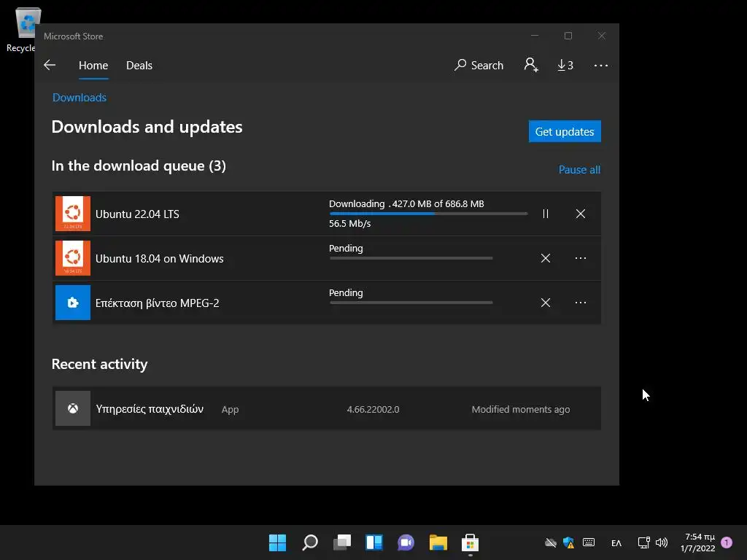
Task: Click the Ubuntu 18.04 pending progress bar
Action: (411, 258)
